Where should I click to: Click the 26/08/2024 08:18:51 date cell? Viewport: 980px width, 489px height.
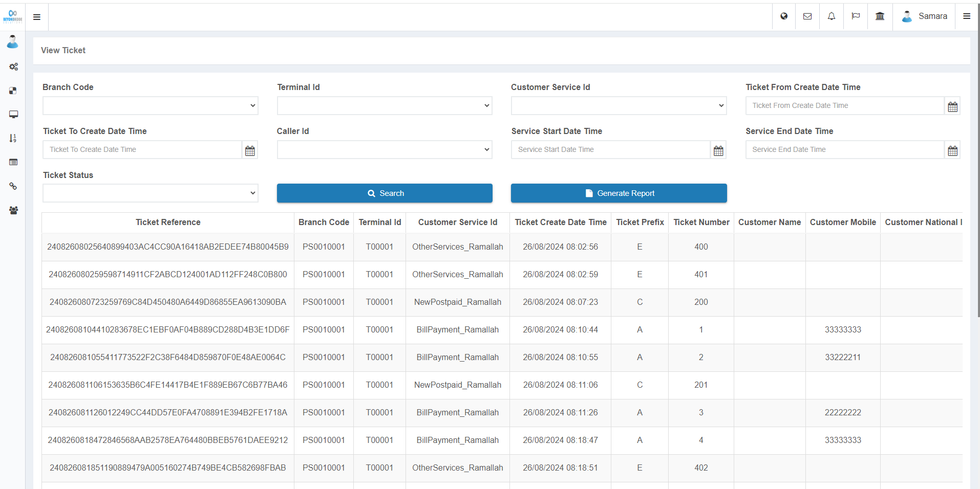(x=561, y=468)
